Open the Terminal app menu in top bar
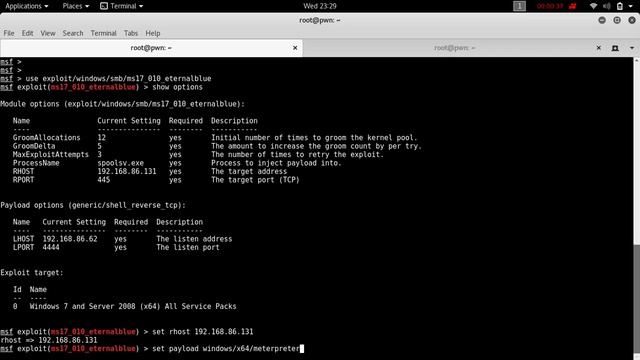This screenshot has width=640, height=360. pos(122,6)
